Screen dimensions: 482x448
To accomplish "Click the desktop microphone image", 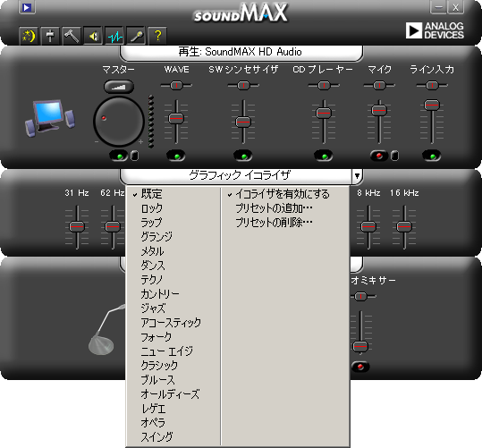I will (x=106, y=329).
